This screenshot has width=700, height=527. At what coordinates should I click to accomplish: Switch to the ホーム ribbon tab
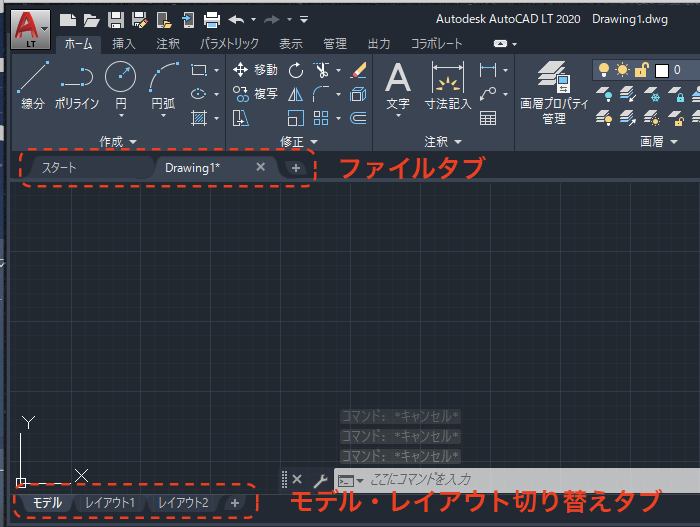click(x=78, y=44)
